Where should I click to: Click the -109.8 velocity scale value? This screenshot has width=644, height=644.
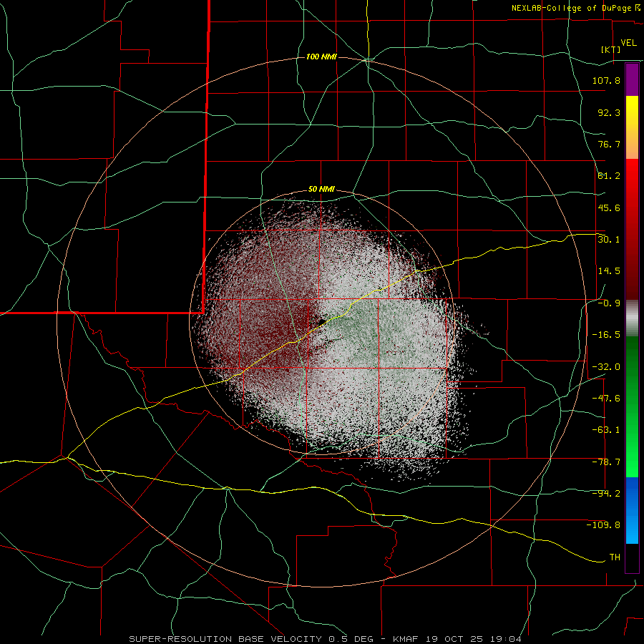(603, 525)
